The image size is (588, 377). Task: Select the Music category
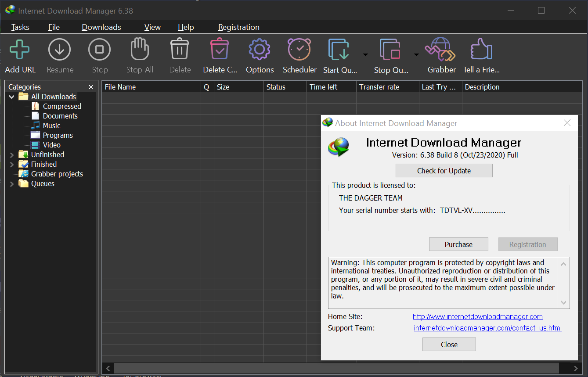51,126
